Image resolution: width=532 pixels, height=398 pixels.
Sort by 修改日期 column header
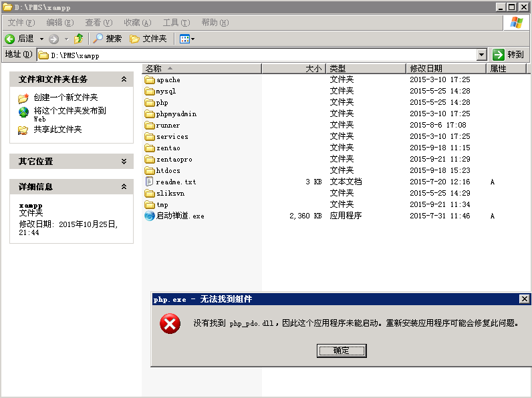coord(446,69)
